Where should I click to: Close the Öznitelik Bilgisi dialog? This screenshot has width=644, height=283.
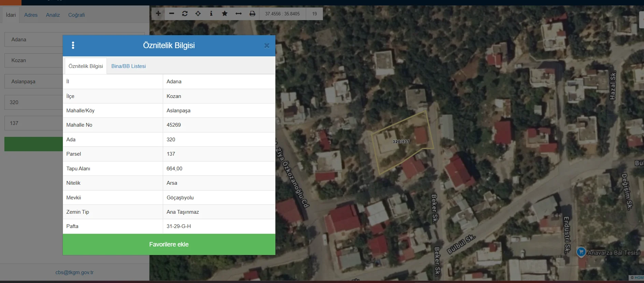(x=267, y=46)
